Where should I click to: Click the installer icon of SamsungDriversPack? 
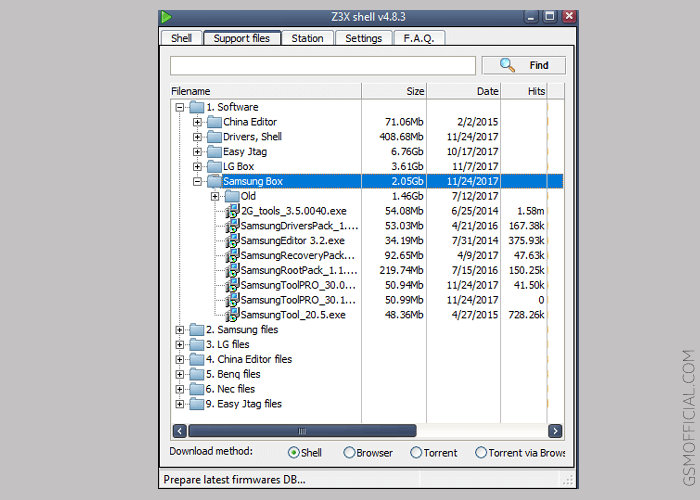point(232,225)
